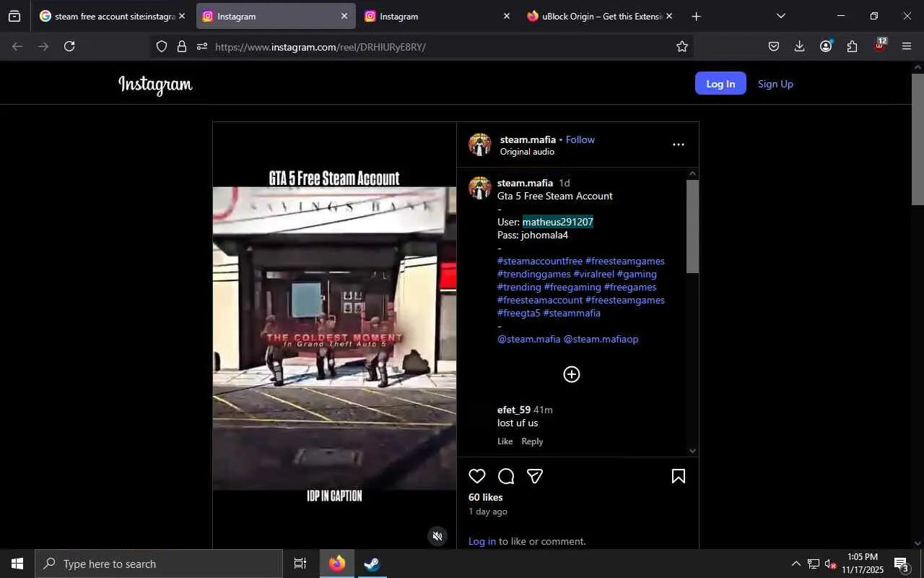Load more comments with the plus circle
The image size is (924, 578).
[x=572, y=374]
